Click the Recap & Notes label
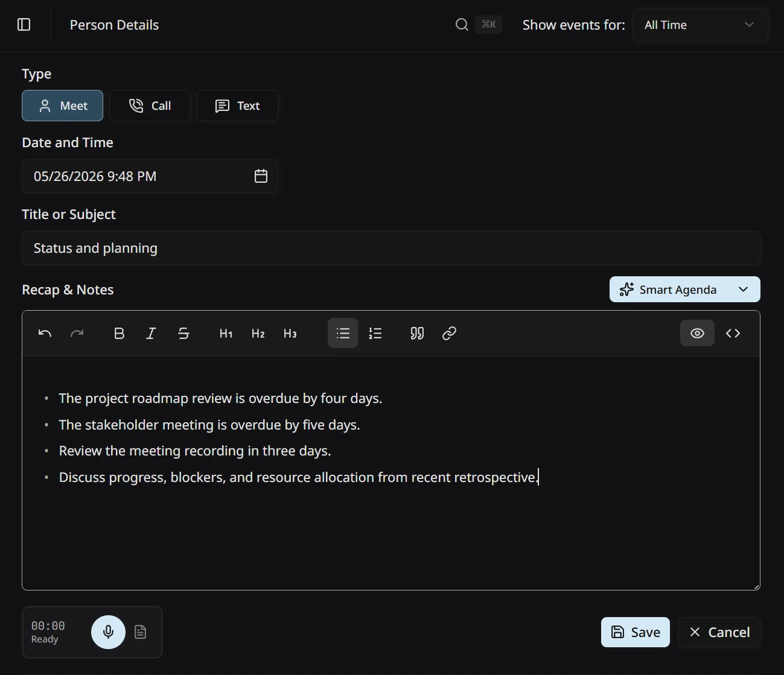This screenshot has width=784, height=675. [68, 290]
